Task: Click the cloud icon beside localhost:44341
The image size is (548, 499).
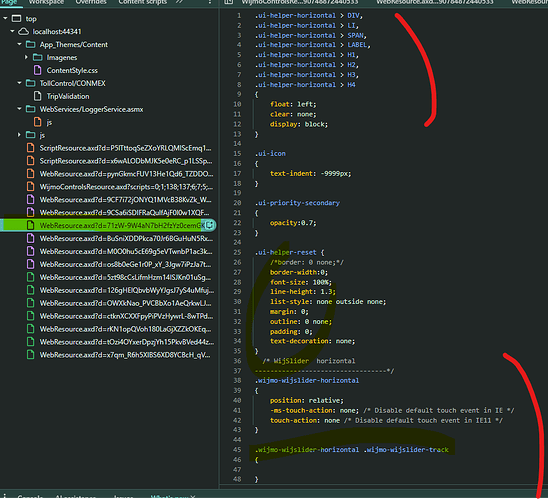Action: tap(23, 31)
